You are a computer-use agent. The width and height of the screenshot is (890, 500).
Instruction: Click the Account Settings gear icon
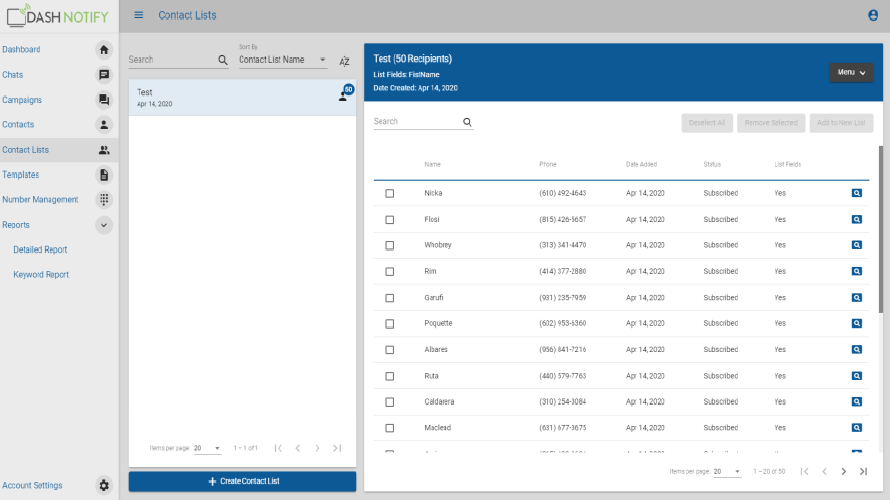(104, 485)
